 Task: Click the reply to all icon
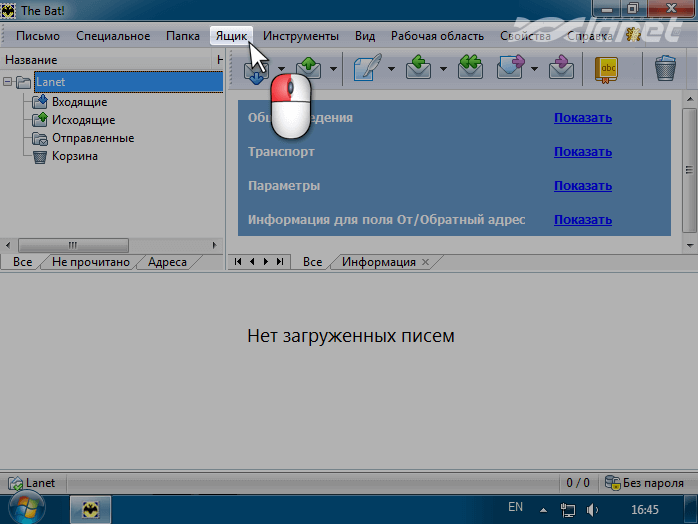click(470, 69)
